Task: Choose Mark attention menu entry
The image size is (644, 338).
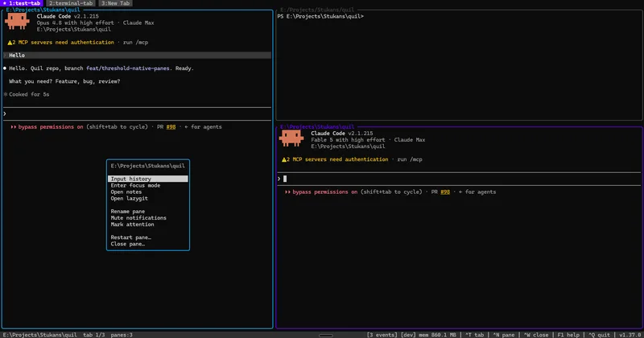Action: [x=132, y=225]
